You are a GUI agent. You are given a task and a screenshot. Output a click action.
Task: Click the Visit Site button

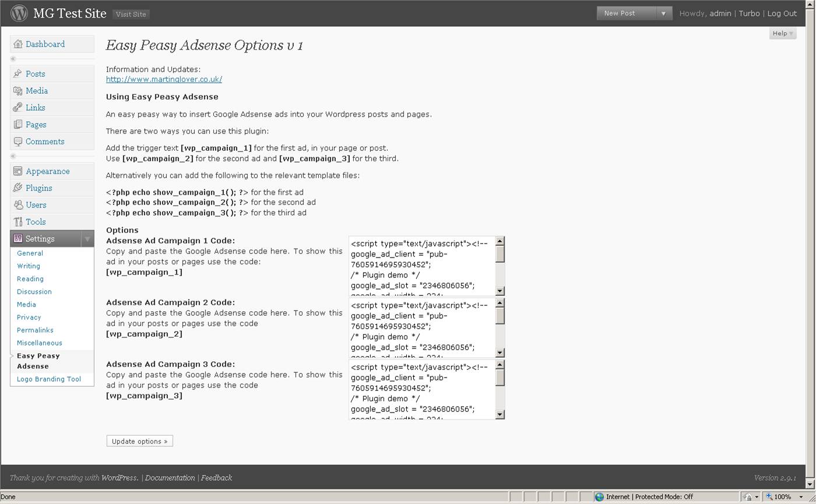tap(131, 14)
